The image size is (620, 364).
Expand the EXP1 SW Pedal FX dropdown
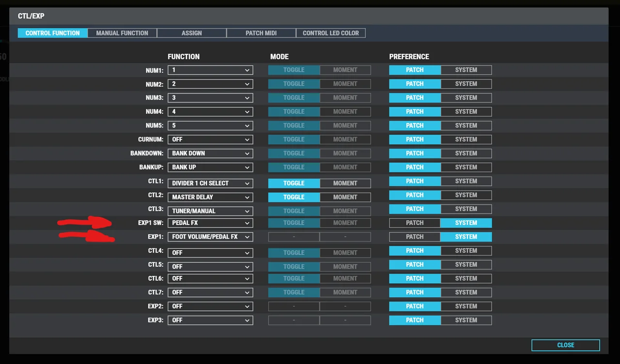[x=210, y=223]
